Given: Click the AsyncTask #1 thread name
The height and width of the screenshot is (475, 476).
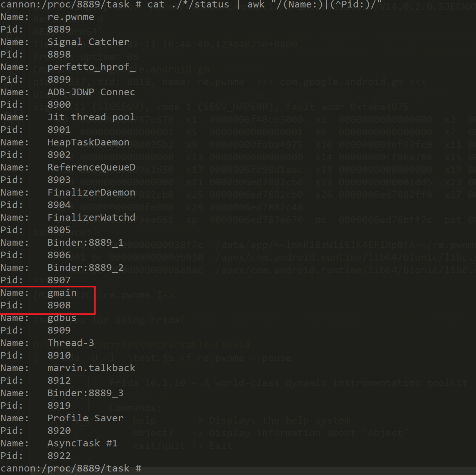Looking at the screenshot, I should pyautogui.click(x=82, y=443).
